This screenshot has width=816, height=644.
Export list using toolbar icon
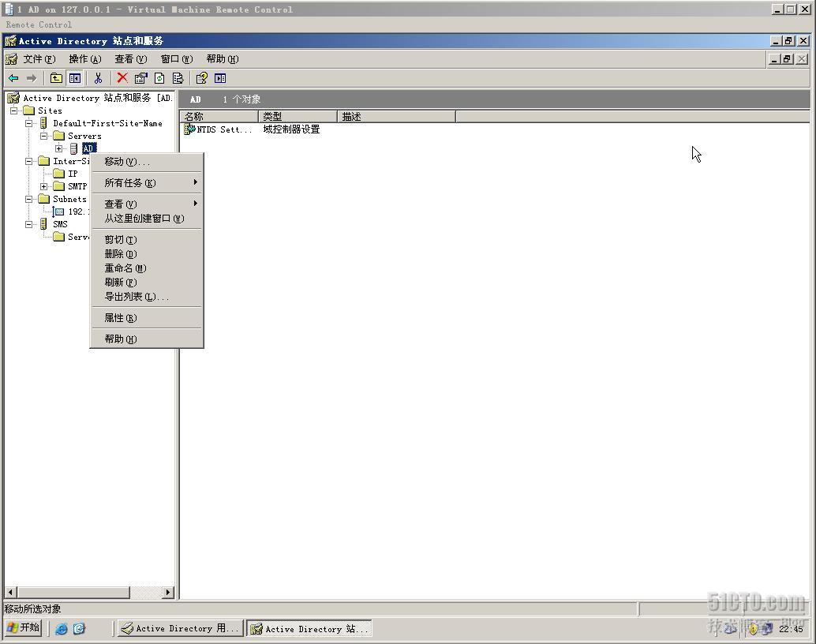coord(178,78)
